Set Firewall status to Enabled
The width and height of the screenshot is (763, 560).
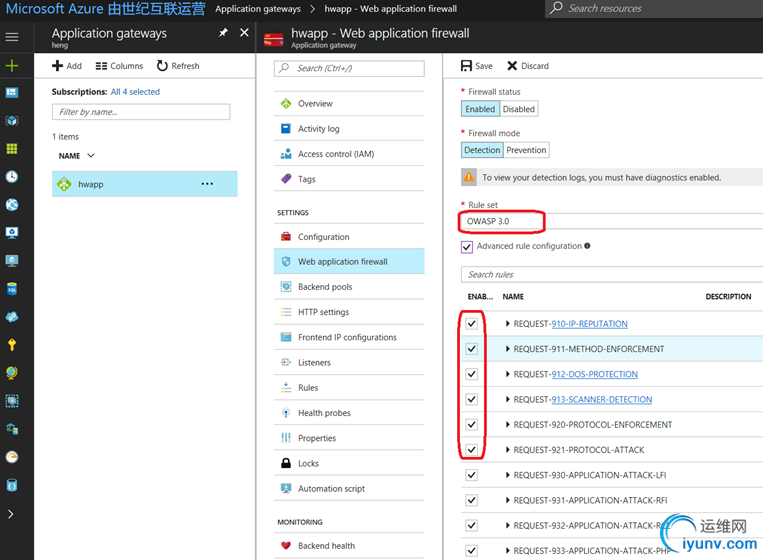480,109
